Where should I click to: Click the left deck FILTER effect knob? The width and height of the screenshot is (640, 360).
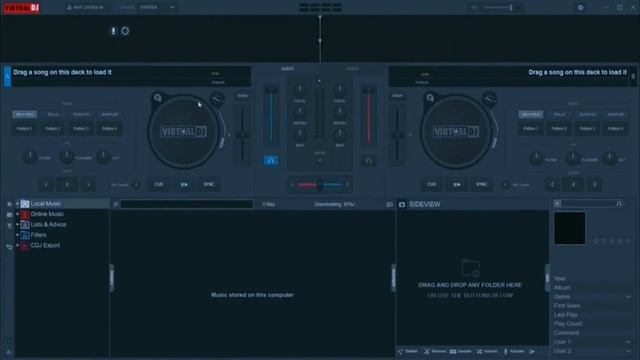[x=30, y=157]
